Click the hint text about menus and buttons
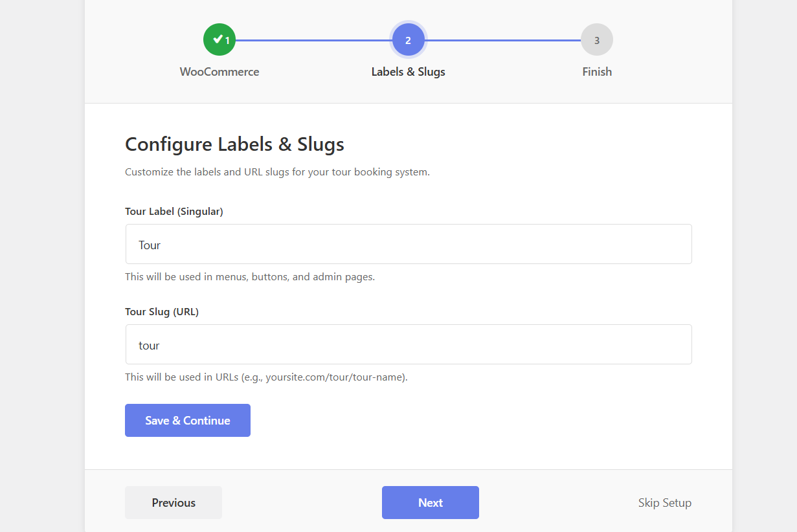 coord(250,277)
